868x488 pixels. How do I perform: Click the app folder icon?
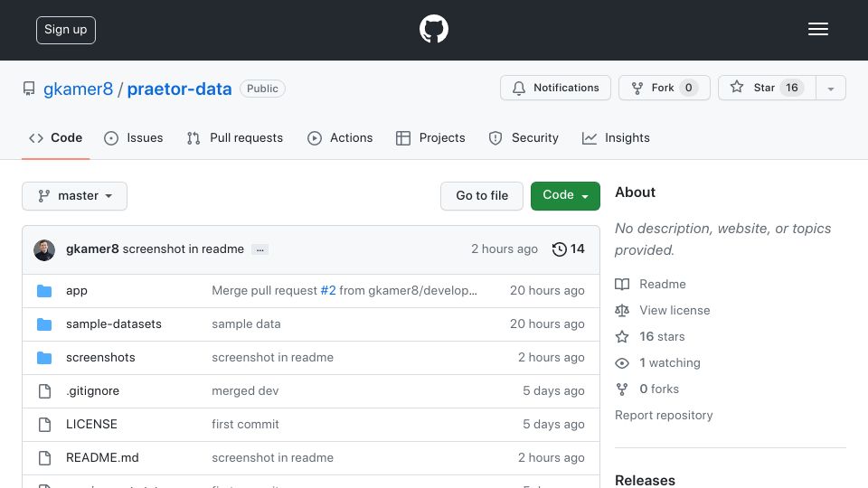44,291
